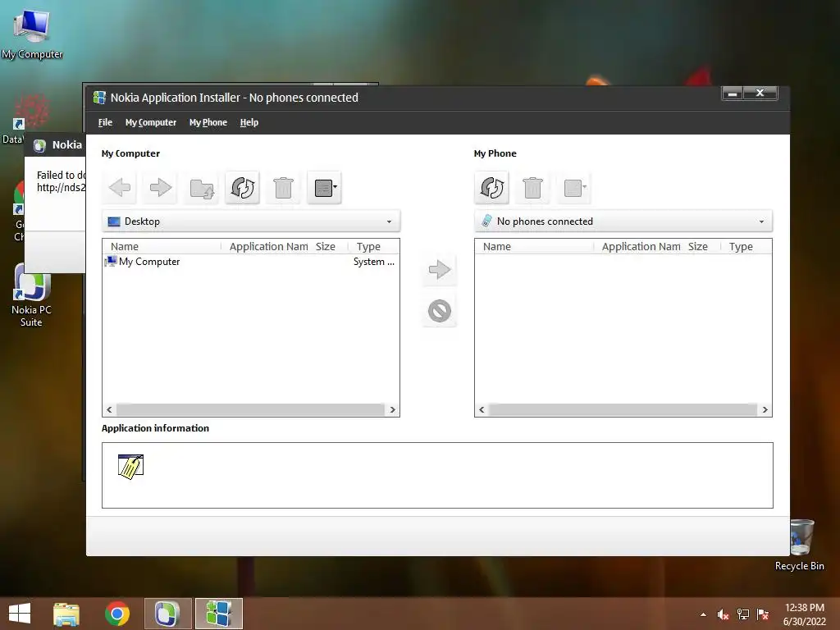Delete selected item in My Computer pane

[283, 188]
